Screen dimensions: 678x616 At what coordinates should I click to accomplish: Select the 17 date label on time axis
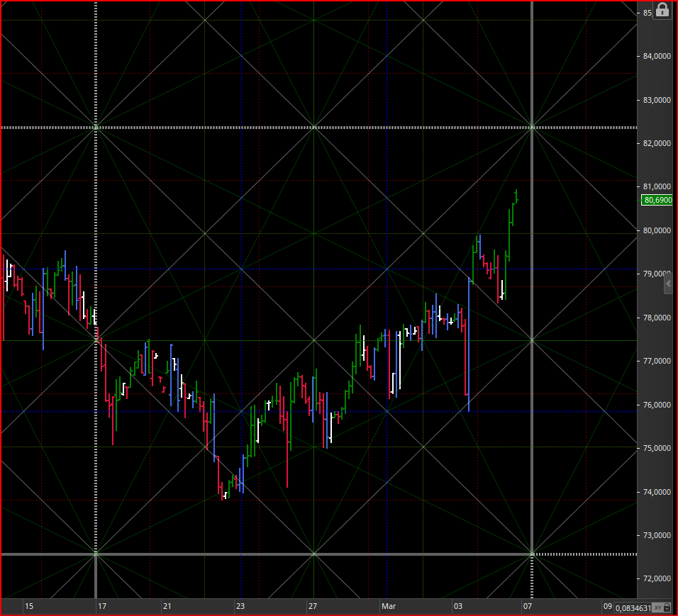point(102,606)
